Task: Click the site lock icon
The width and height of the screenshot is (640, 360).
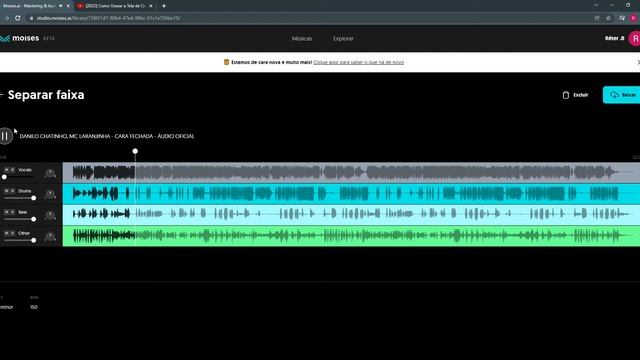Action: pos(31,18)
